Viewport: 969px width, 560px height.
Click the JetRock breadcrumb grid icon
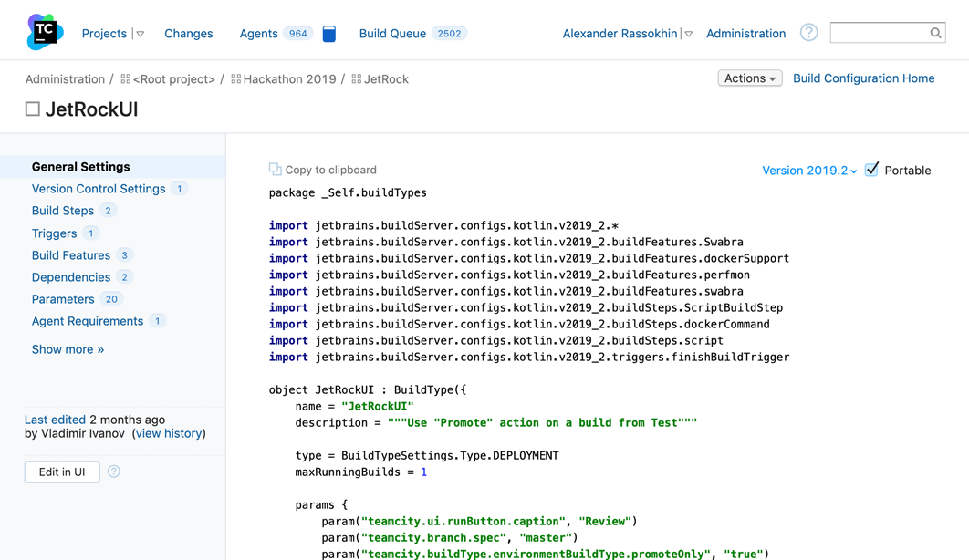[357, 79]
